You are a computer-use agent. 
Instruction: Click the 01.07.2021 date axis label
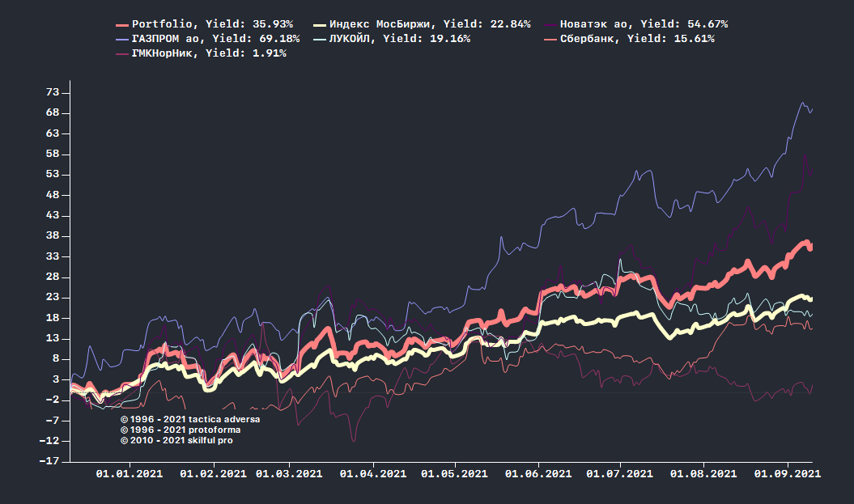(619, 474)
